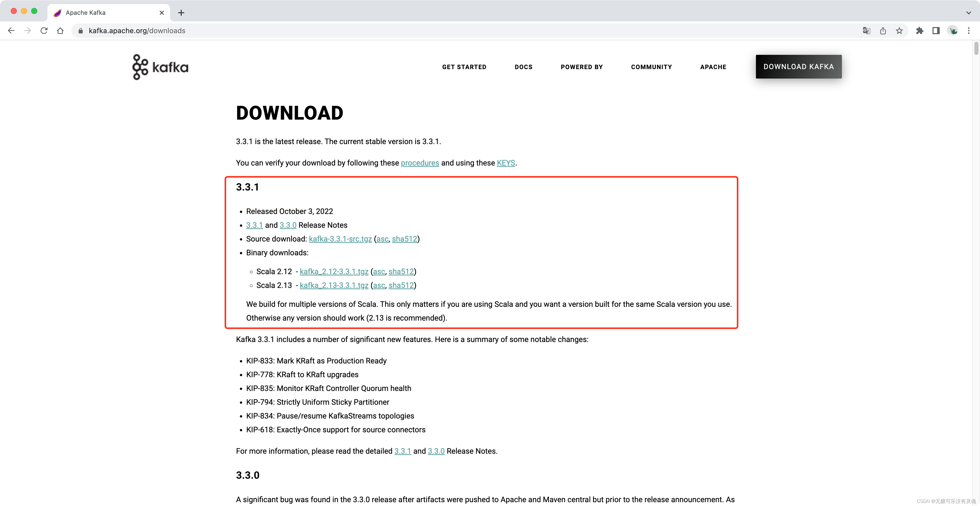This screenshot has width=980, height=506.
Task: Click the 3.3.1 release notes link
Action: pyautogui.click(x=254, y=225)
